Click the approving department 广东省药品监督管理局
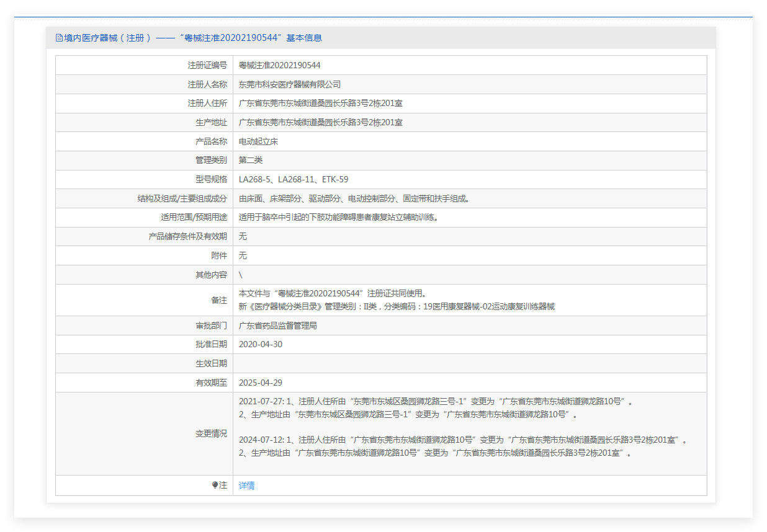Viewport: 767px width, 532px height. pyautogui.click(x=278, y=326)
